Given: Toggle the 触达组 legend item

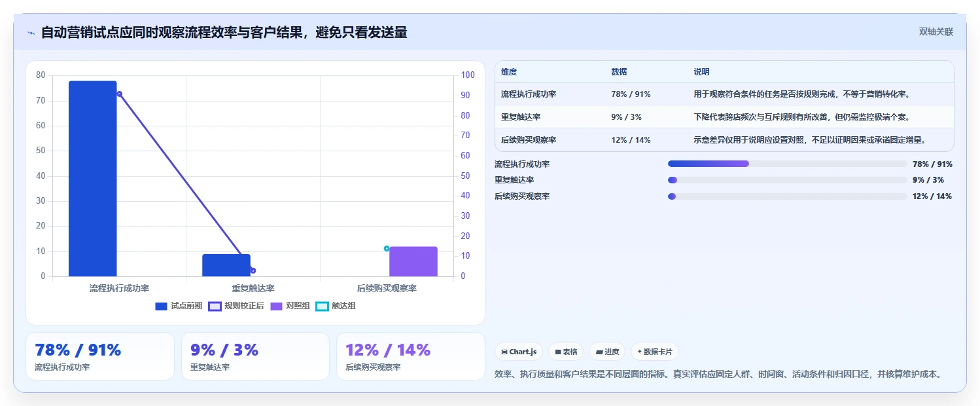Looking at the screenshot, I should [336, 306].
